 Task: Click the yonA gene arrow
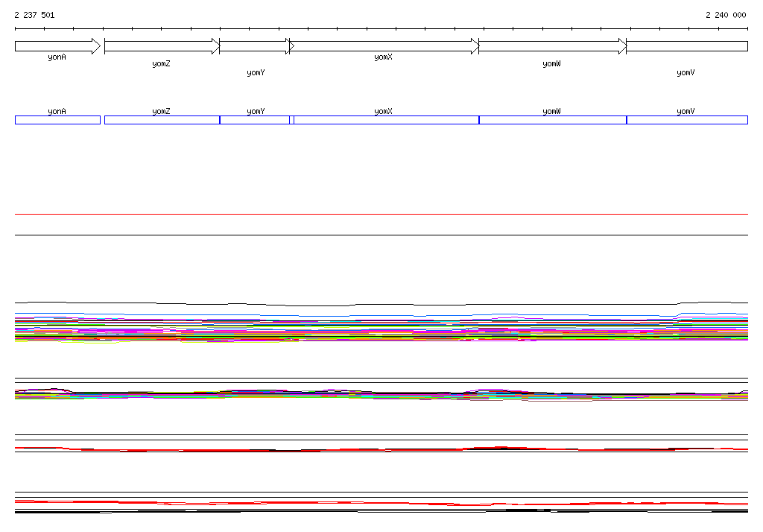tap(57, 46)
